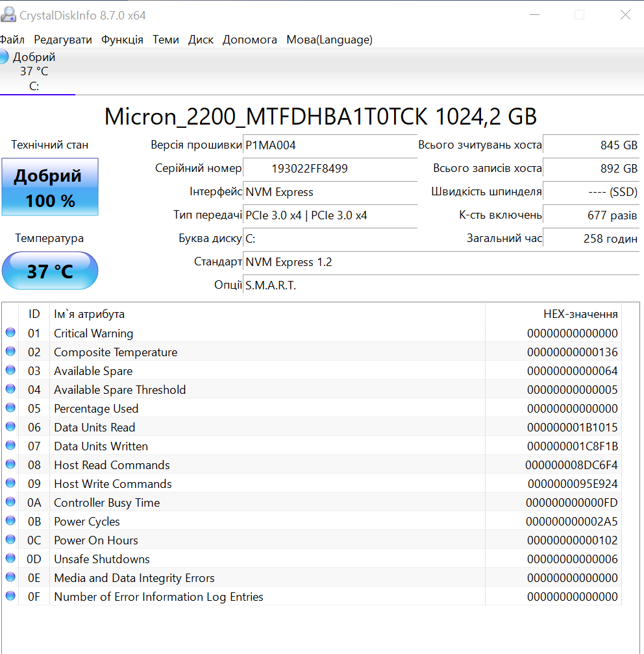Click the status dot for Unsafe Shutdowns

[x=10, y=559]
